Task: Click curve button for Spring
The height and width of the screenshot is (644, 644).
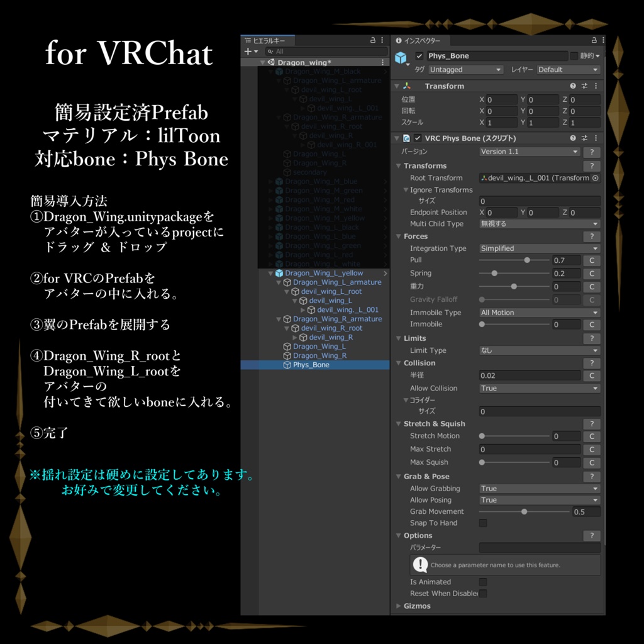Action: pyautogui.click(x=592, y=274)
